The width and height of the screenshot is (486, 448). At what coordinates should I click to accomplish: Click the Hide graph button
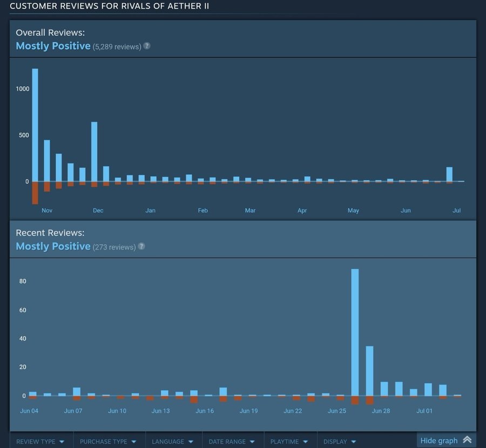pyautogui.click(x=446, y=440)
